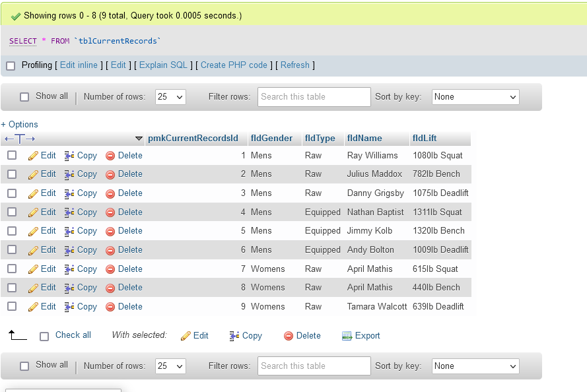This screenshot has width=587, height=392.
Task: Click the red Delete icon for Tamara Walcott row
Action: point(110,307)
